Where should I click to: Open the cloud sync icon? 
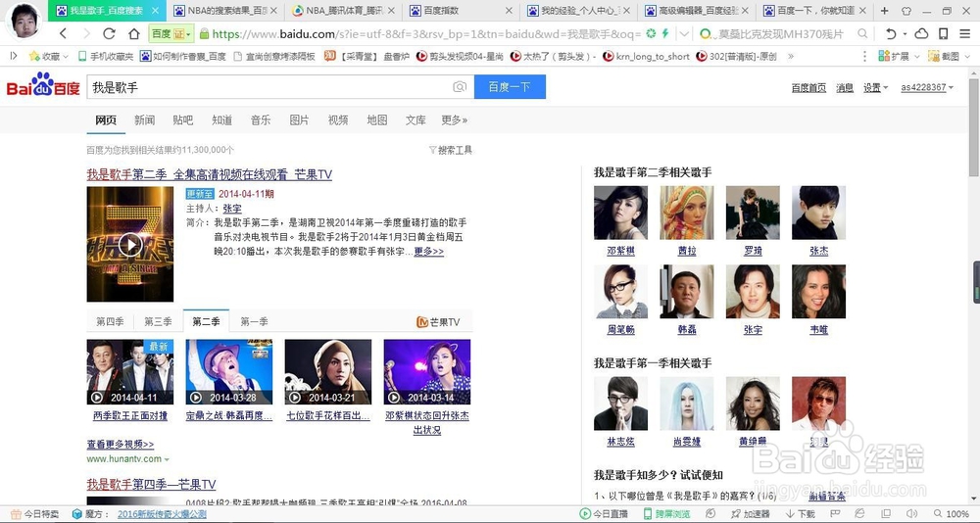(921, 33)
